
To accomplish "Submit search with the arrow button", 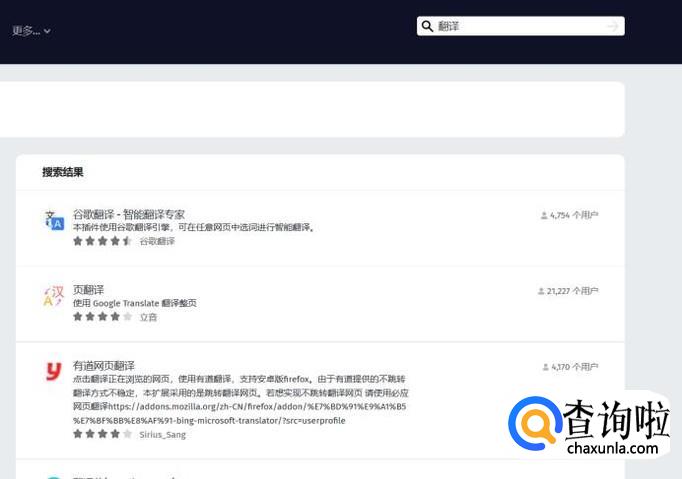I will [x=612, y=26].
